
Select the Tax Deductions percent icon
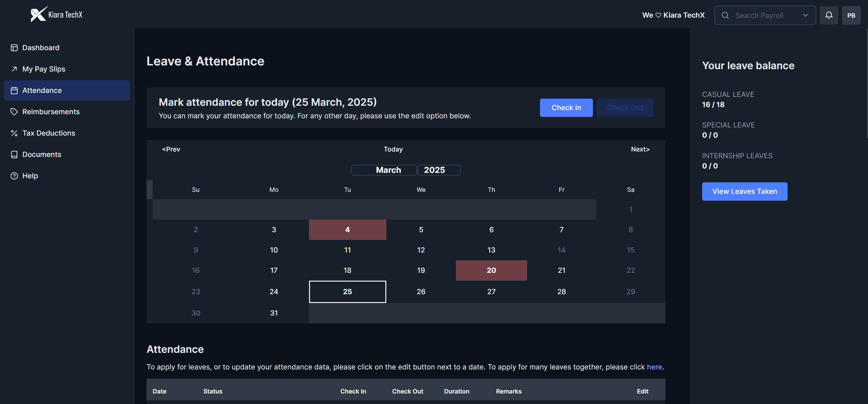pyautogui.click(x=14, y=133)
